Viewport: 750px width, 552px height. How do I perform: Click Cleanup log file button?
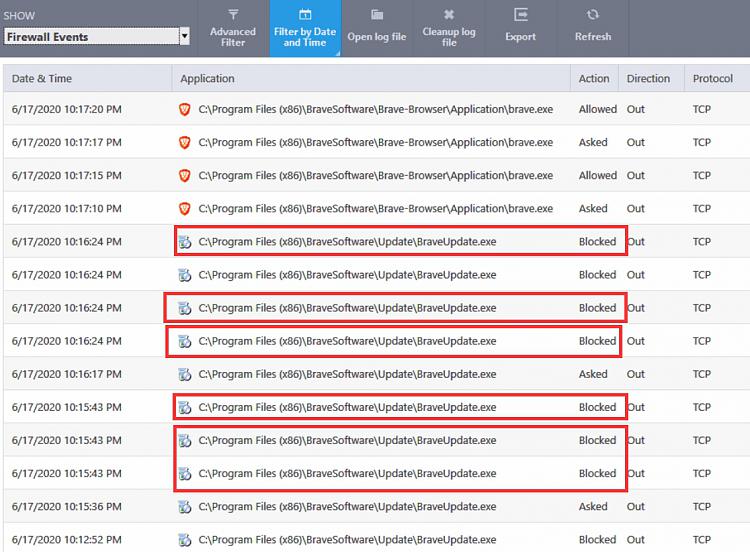[x=449, y=28]
